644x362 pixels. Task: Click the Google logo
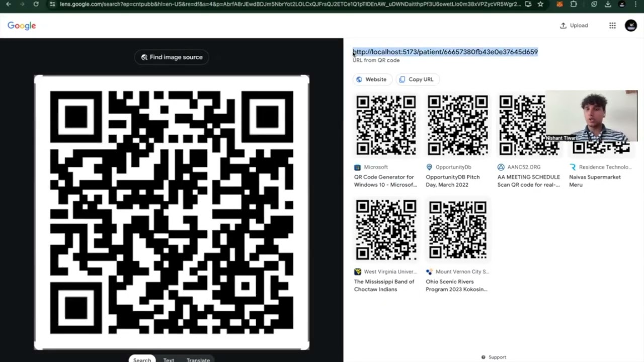coord(22,26)
